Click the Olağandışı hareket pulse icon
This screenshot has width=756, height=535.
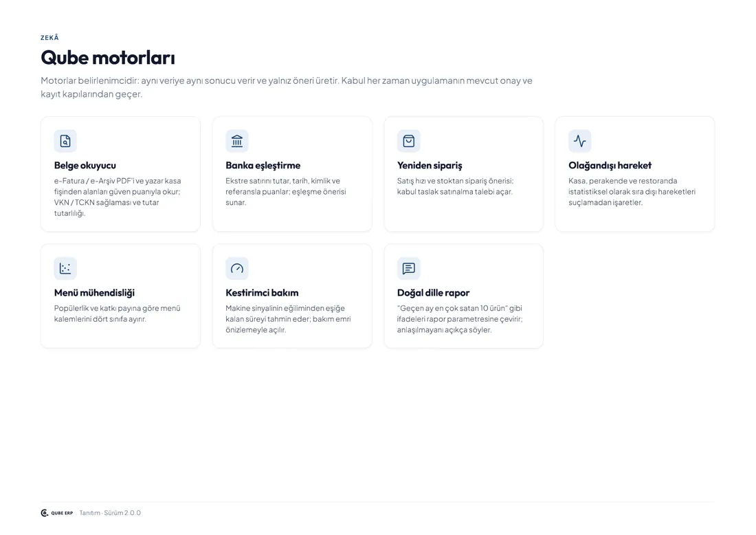579,141
